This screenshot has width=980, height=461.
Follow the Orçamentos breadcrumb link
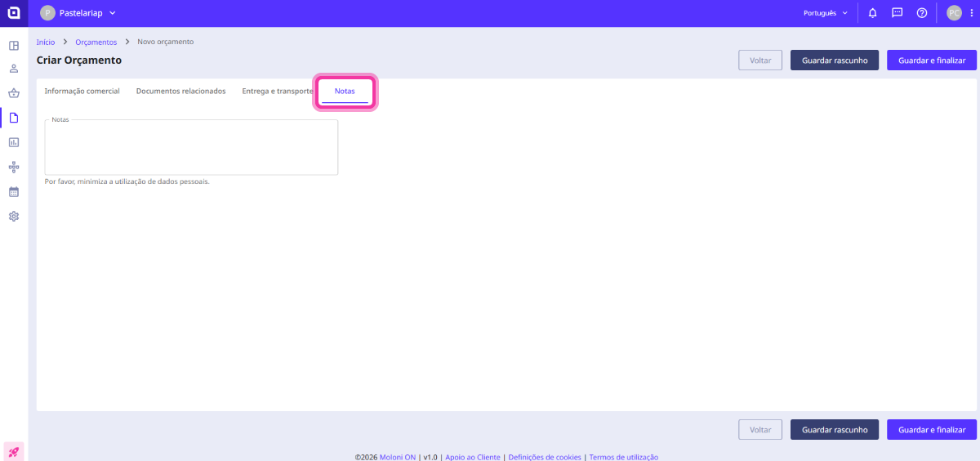pyautogui.click(x=96, y=42)
